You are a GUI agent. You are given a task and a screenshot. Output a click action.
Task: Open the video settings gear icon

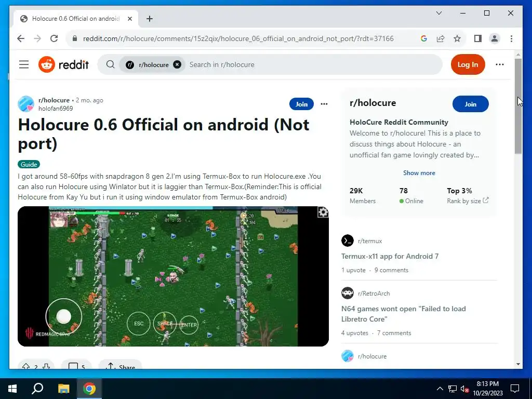(x=323, y=212)
